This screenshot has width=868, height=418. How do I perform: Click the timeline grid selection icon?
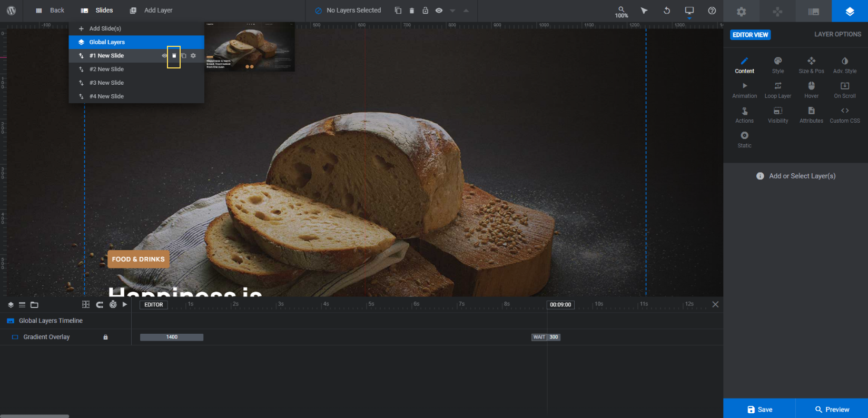(86, 304)
